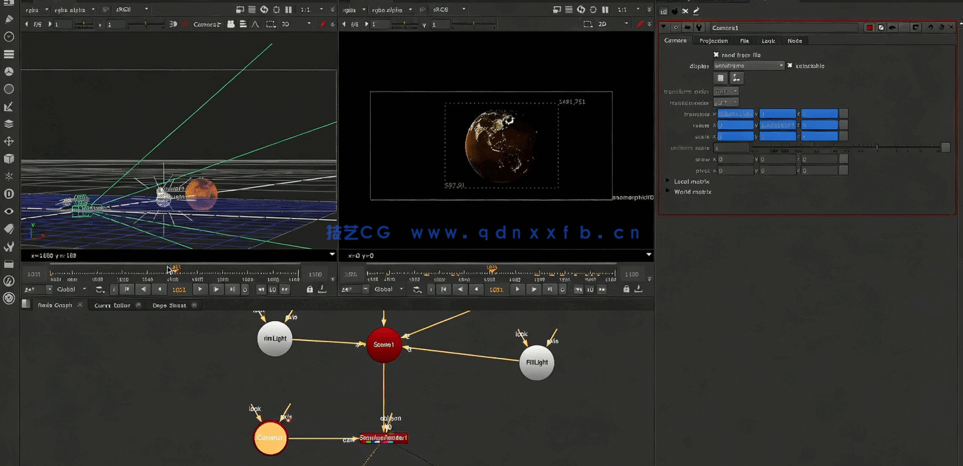
Task: Open the display wireframe dropdown
Action: (748, 66)
